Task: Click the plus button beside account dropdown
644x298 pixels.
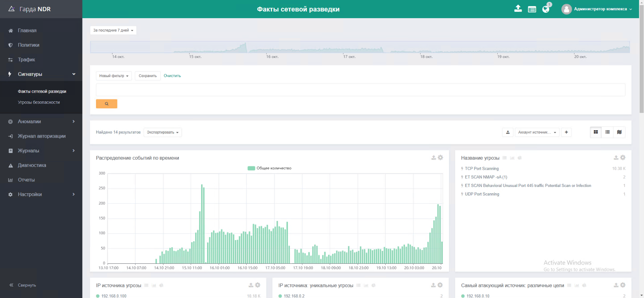Action: (x=566, y=132)
